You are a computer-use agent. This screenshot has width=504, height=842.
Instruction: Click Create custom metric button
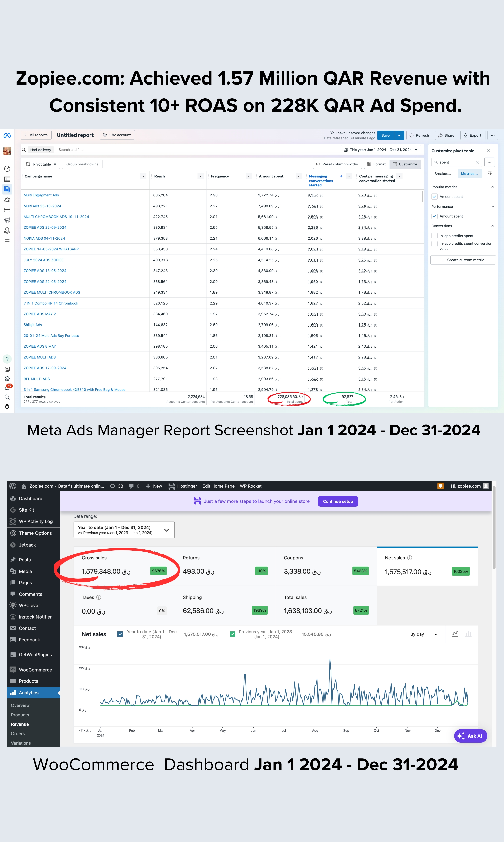coord(463,260)
